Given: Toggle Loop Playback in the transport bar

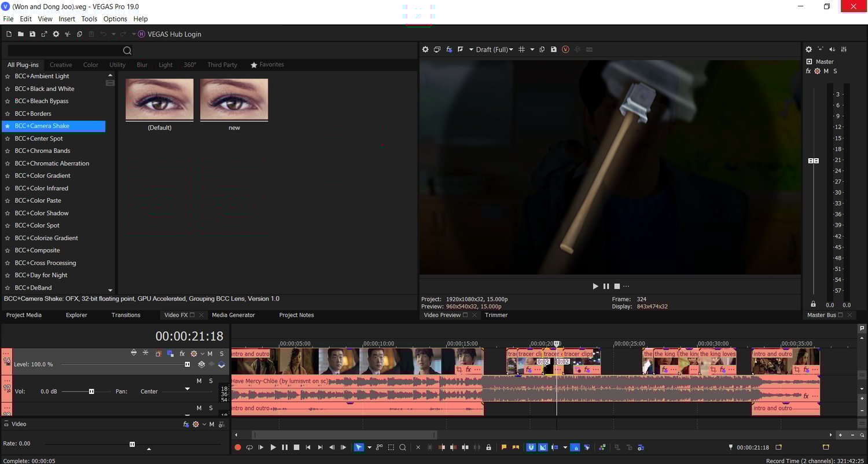Looking at the screenshot, I should pyautogui.click(x=249, y=447).
